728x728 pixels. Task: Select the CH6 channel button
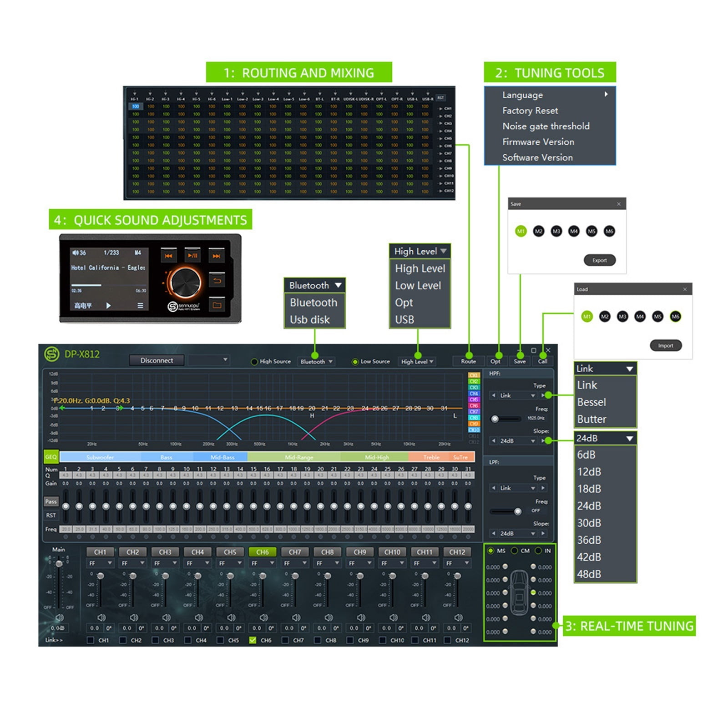pyautogui.click(x=263, y=552)
